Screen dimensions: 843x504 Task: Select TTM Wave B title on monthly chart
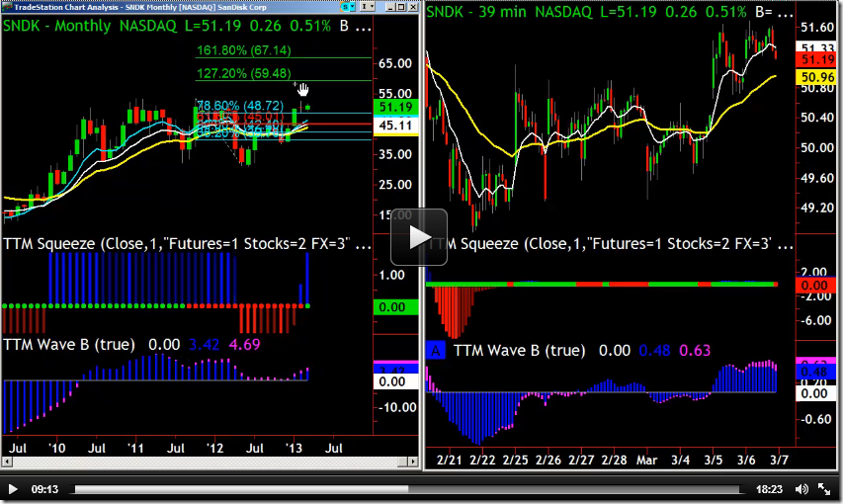[69, 344]
